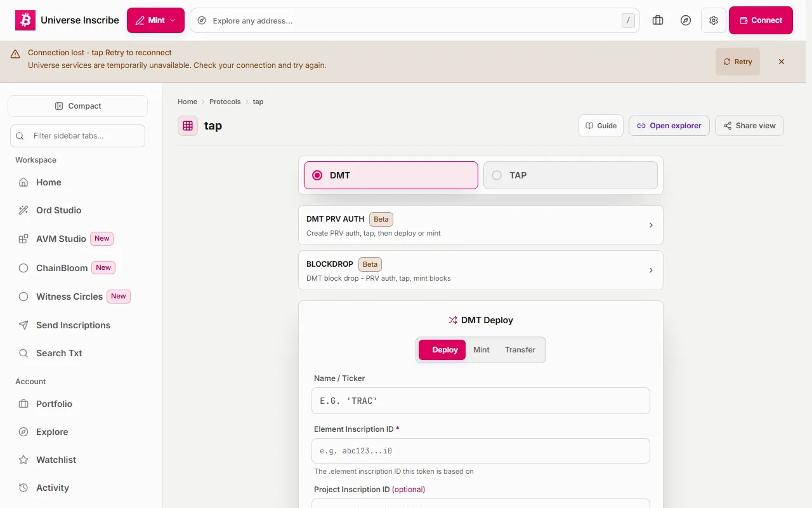This screenshot has width=812, height=508.
Task: Select the TAP radio option
Action: coord(570,175)
